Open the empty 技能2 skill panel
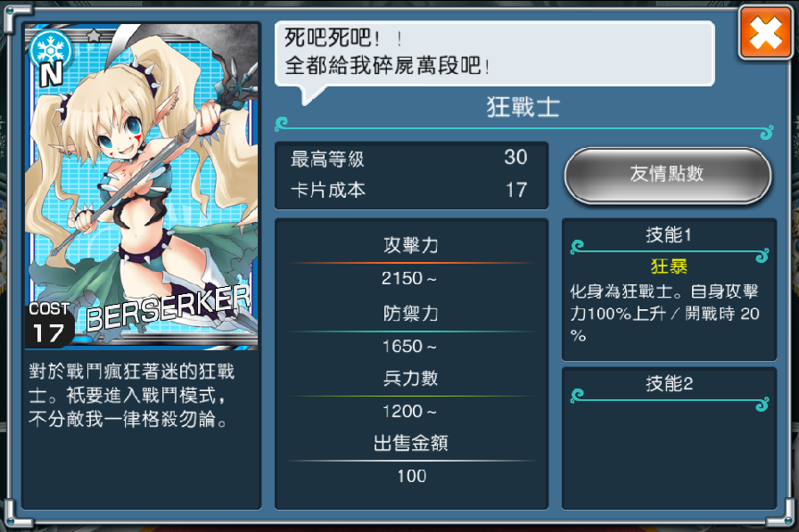 [669, 438]
